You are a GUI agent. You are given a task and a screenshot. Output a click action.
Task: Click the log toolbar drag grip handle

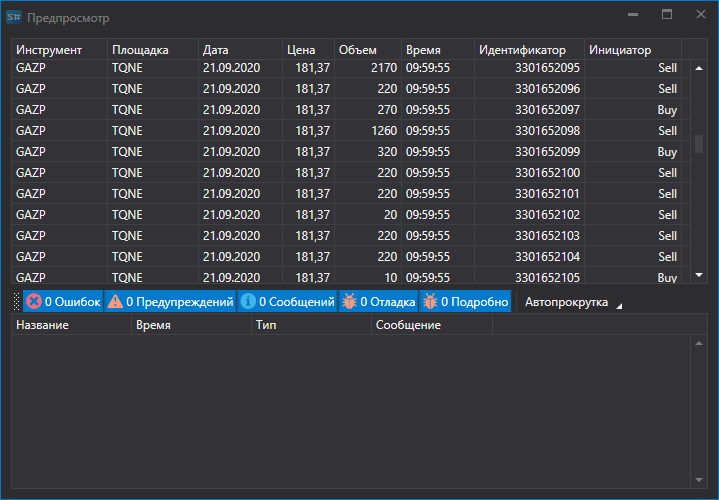point(17,301)
